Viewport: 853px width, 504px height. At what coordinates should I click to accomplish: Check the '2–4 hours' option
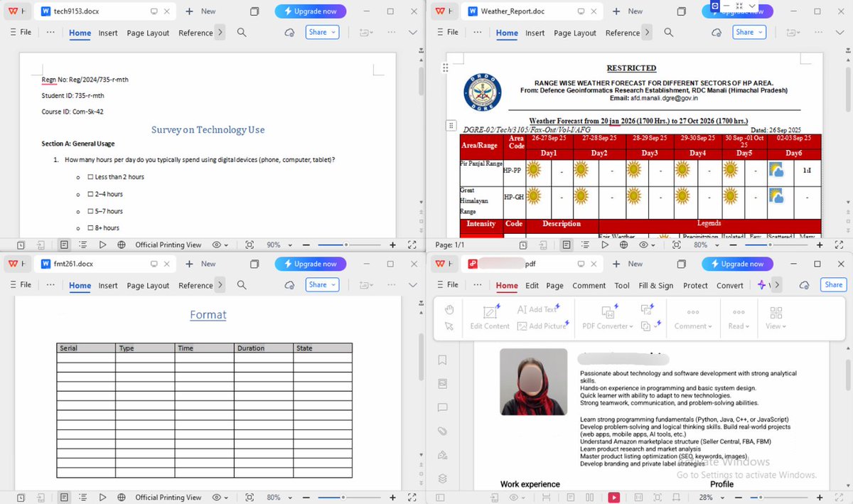[91, 194]
